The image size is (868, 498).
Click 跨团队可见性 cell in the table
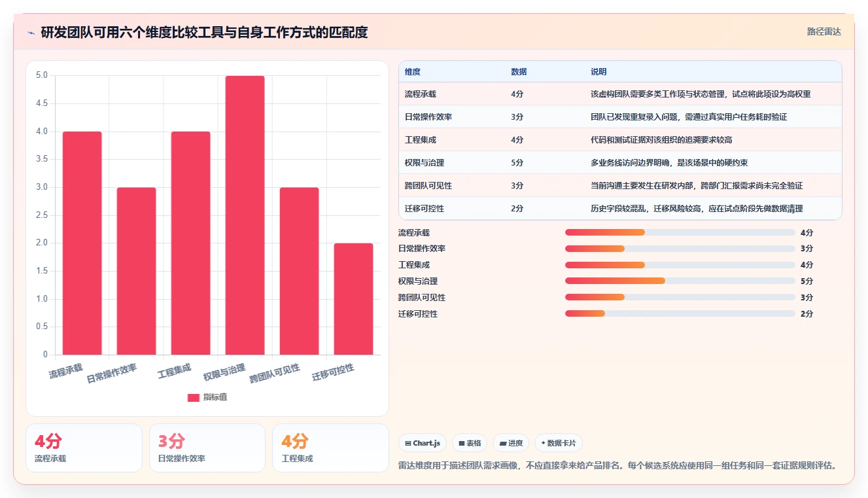428,186
